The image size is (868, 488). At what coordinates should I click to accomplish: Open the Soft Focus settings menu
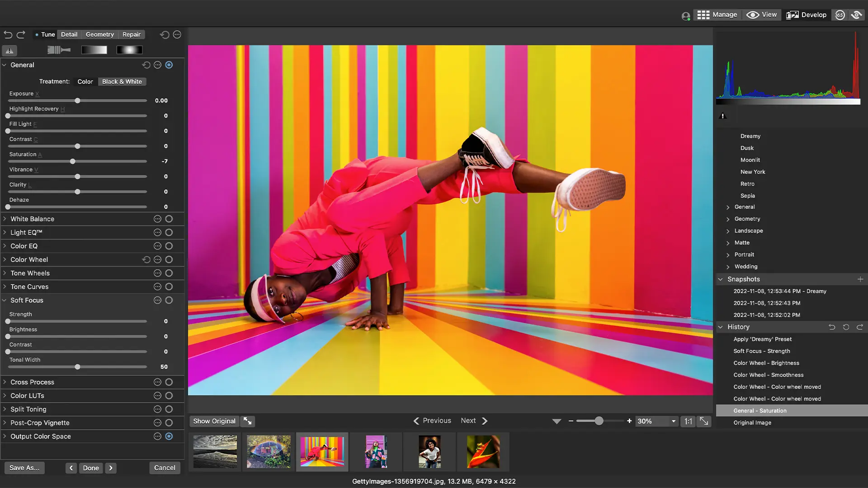click(x=157, y=300)
